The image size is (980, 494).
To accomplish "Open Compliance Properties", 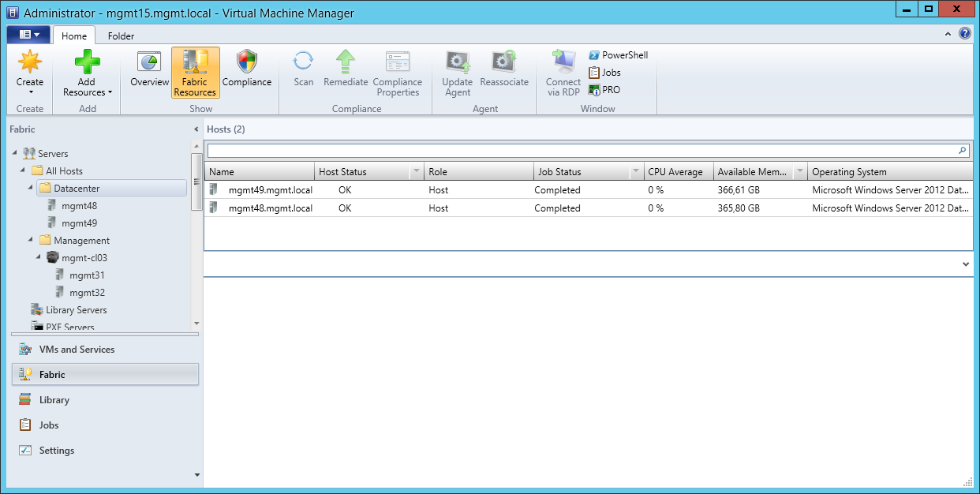I will [398, 73].
